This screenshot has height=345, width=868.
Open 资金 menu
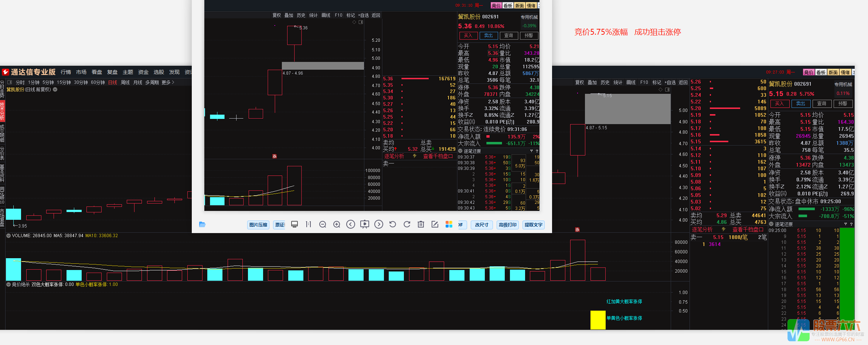pyautogui.click(x=143, y=72)
